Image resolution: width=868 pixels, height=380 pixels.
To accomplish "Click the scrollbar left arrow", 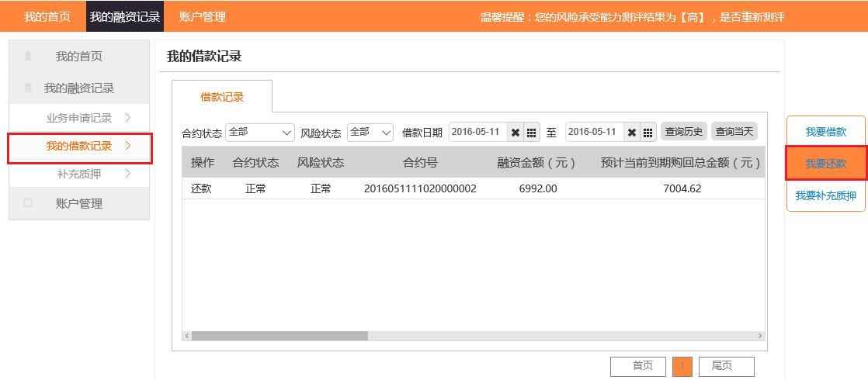I will (187, 336).
